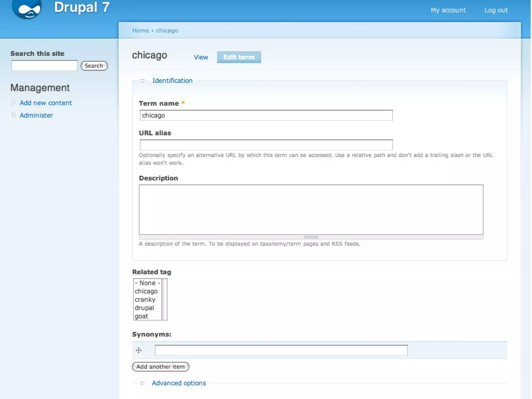Screen dimensions: 532x399
Task: Click Add another item button
Action: coord(160,367)
